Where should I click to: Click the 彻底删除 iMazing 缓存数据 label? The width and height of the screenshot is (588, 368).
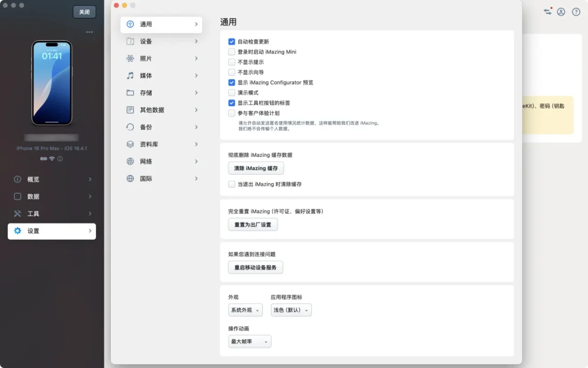tap(260, 155)
